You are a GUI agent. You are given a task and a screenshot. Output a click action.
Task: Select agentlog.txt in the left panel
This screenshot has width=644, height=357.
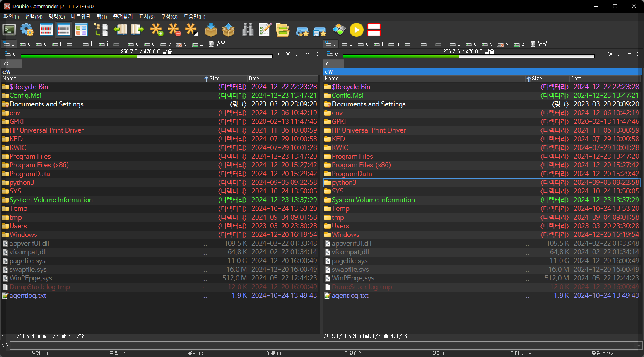click(160, 295)
